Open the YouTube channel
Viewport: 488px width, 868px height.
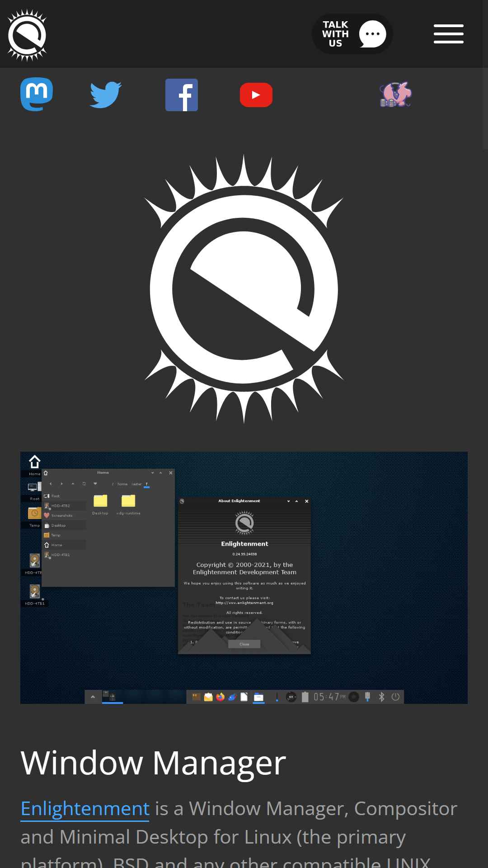coord(256,95)
